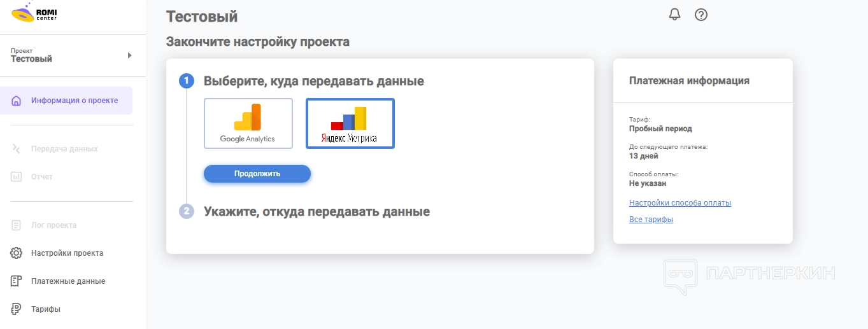Expand the Тестовый project selector arrow
The height and width of the screenshot is (329, 868).
click(129, 55)
